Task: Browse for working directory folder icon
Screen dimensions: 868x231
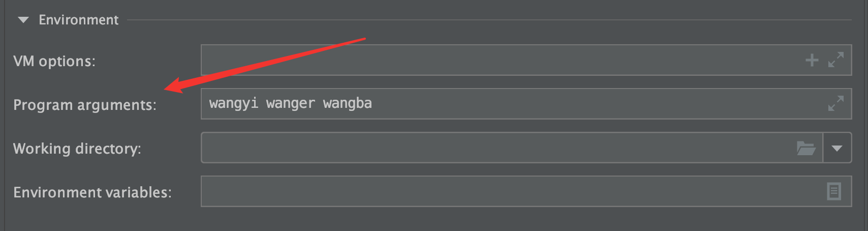Action: coord(806,148)
